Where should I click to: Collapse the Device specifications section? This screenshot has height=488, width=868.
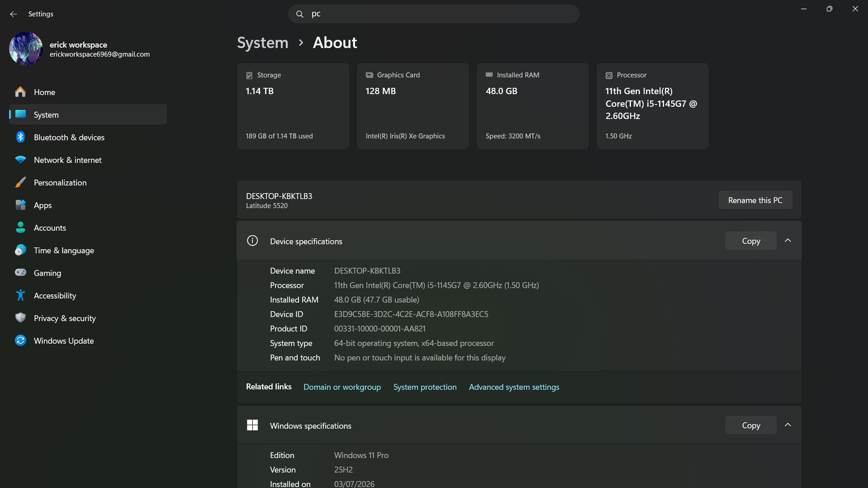click(788, 241)
